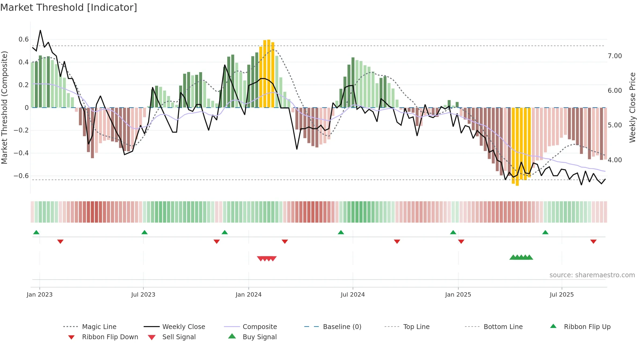Click the Weekly Close peak above 0.6 in Jan 2023
Image resolution: width=644 pixels, height=362 pixels.
[x=40, y=30]
